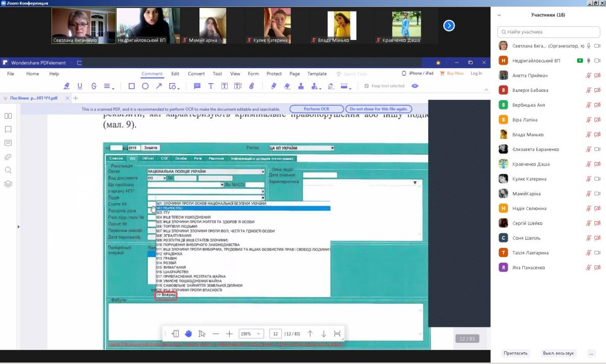606x364 pixels.
Task: Open the text markup style dropdown
Action: (108, 86)
